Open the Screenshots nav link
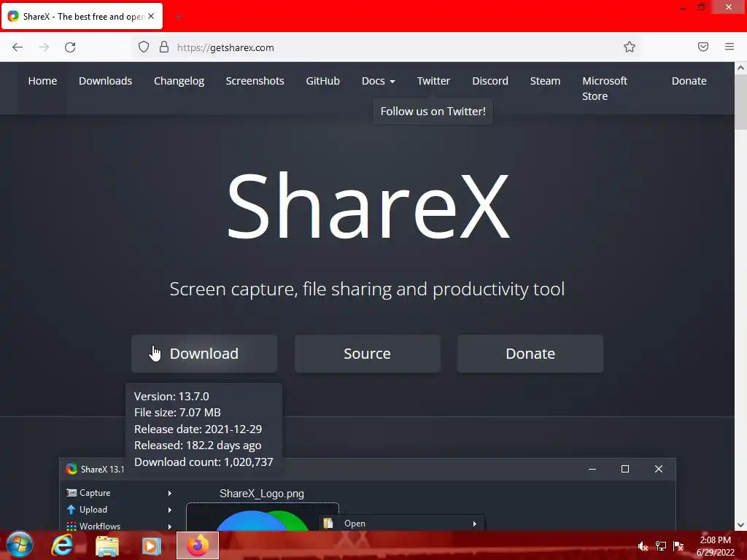Viewport: 747px width, 560px height. click(255, 81)
